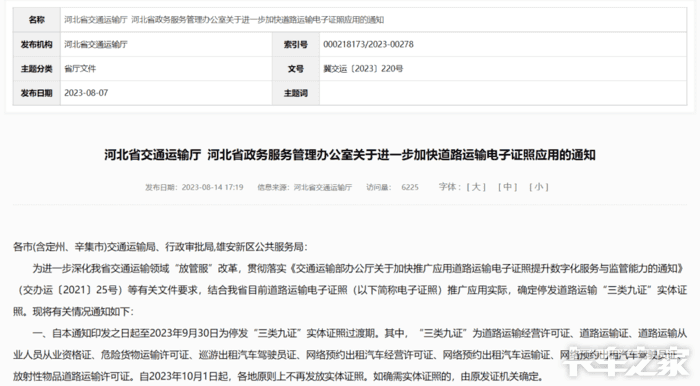
Task: Click the index number 00218173/2023-00278
Action: (368, 44)
